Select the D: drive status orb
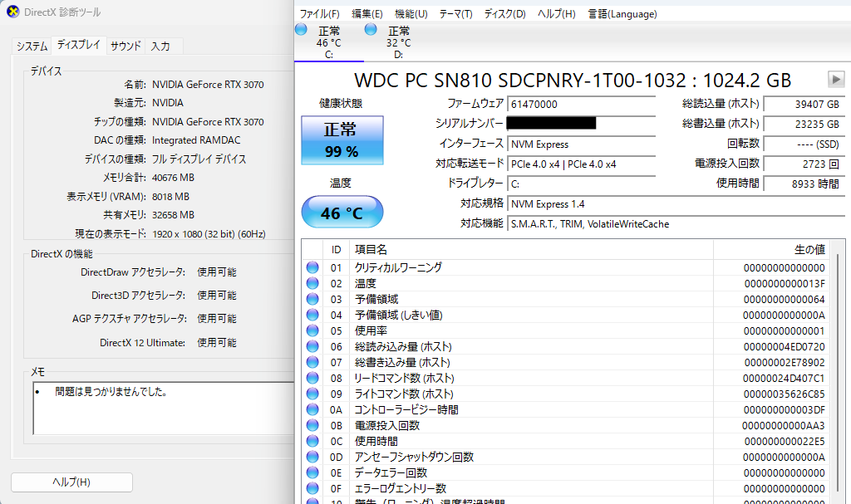This screenshot has height=504, width=851. coord(371,30)
